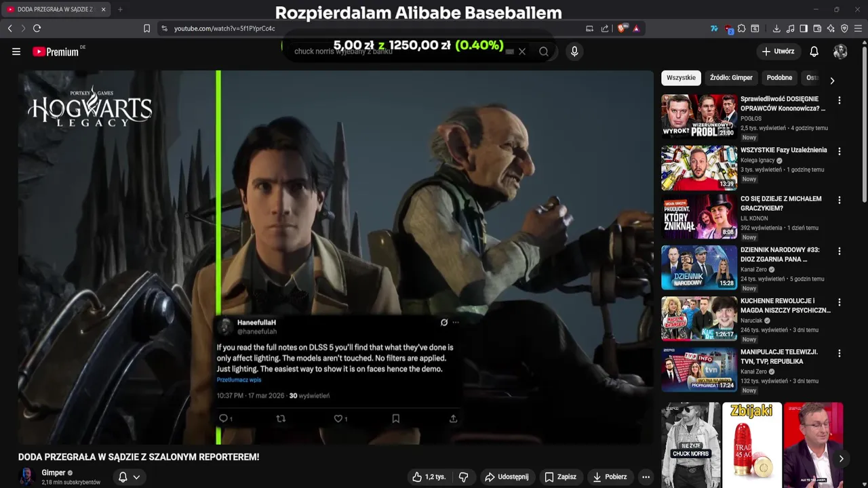Click the Brave Rewards triangle icon
The width and height of the screenshot is (868, 488).
[636, 28]
